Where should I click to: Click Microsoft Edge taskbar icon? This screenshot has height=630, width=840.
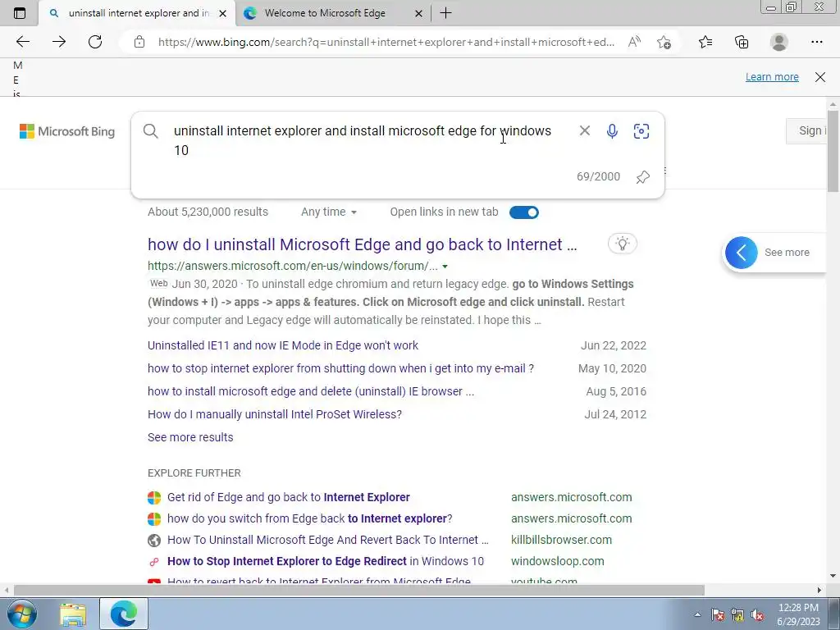click(x=124, y=614)
